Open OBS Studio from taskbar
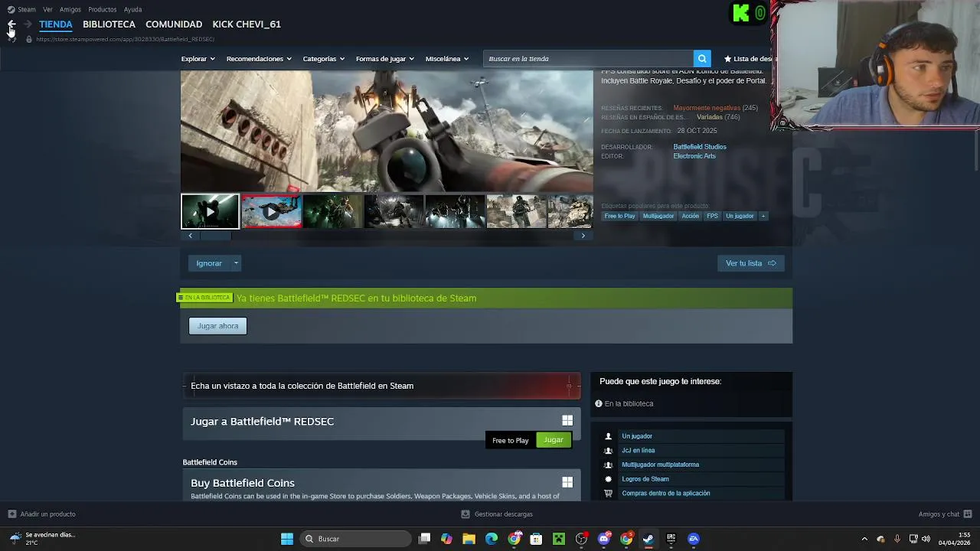The width and height of the screenshot is (980, 551). coord(582,539)
